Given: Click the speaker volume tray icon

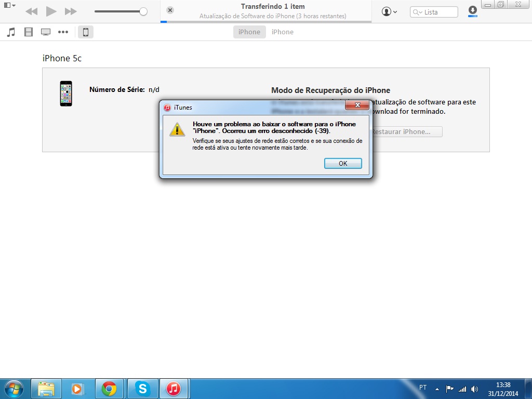Looking at the screenshot, I should (x=475, y=389).
